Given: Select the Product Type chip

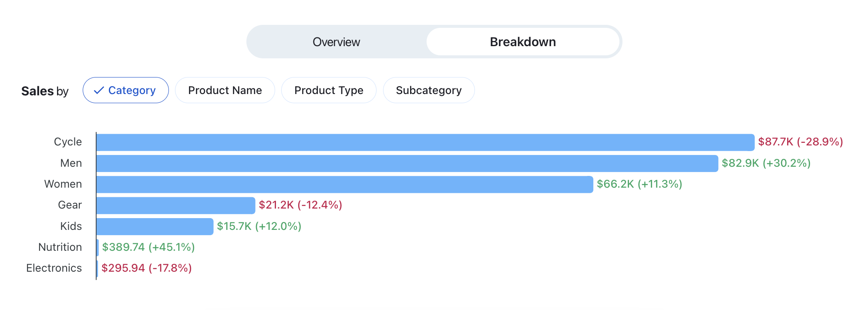Looking at the screenshot, I should pyautogui.click(x=329, y=90).
